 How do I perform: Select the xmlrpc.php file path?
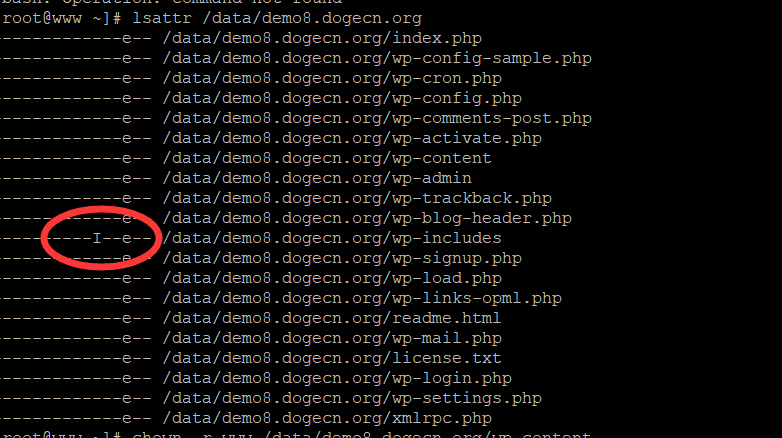tap(326, 418)
